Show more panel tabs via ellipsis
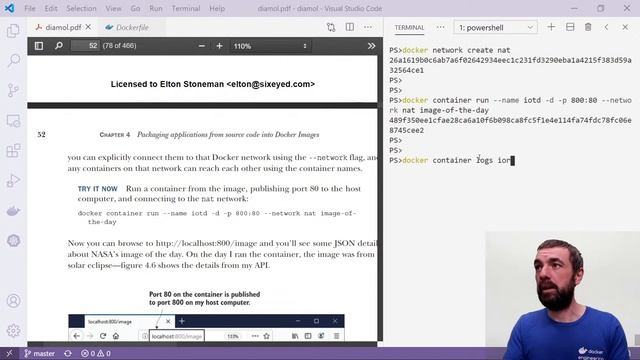 click(440, 27)
